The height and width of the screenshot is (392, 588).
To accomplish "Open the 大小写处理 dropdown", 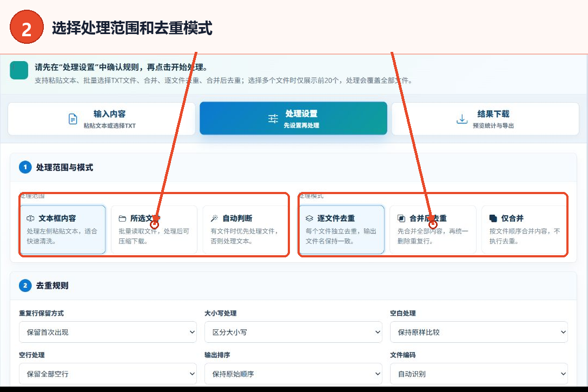I will point(293,332).
